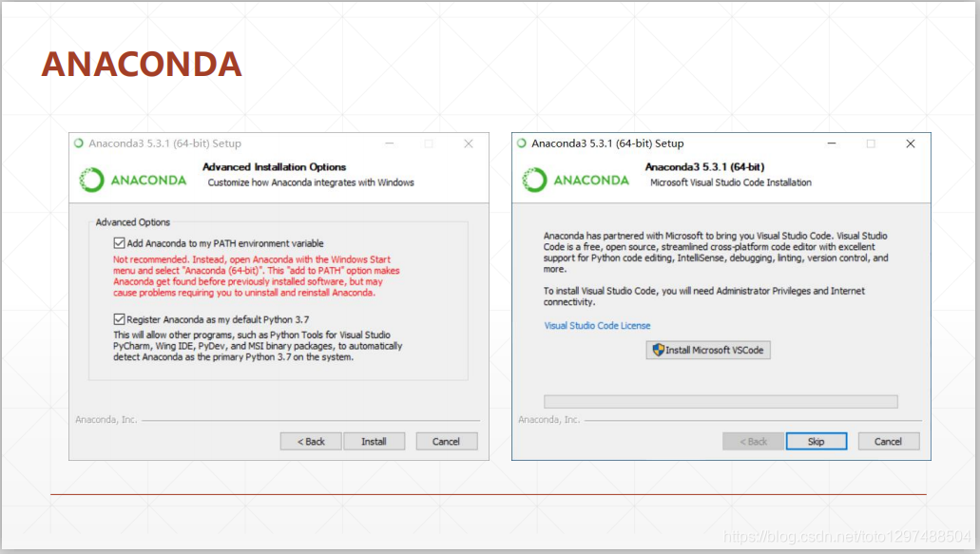Viewport: 980px width, 554px height.
Task: Click shield icon on Install Microsoft VSCode button
Action: pos(658,350)
